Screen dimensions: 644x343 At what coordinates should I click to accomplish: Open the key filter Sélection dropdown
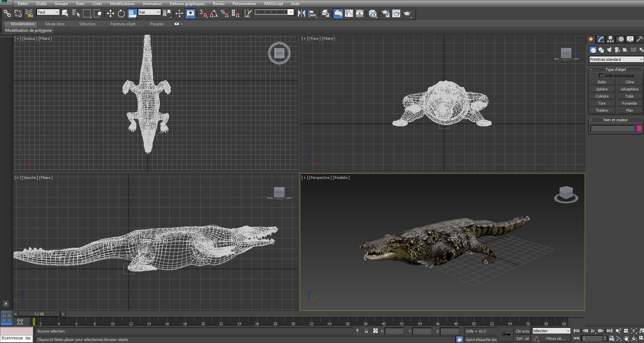click(551, 331)
